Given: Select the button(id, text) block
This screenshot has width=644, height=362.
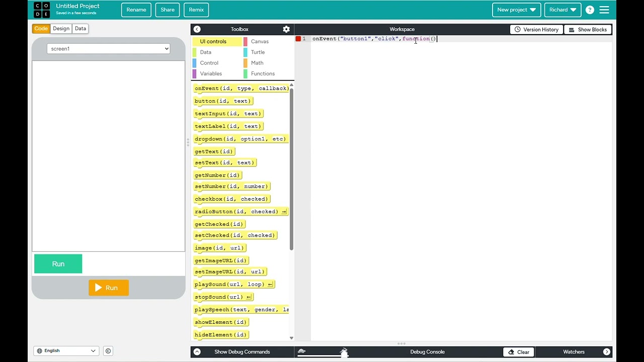Looking at the screenshot, I should click(x=223, y=101).
